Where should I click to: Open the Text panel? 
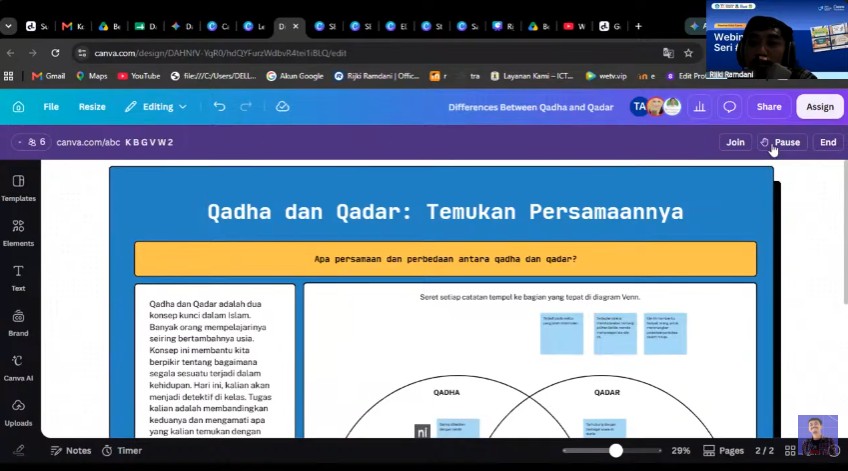click(x=18, y=278)
